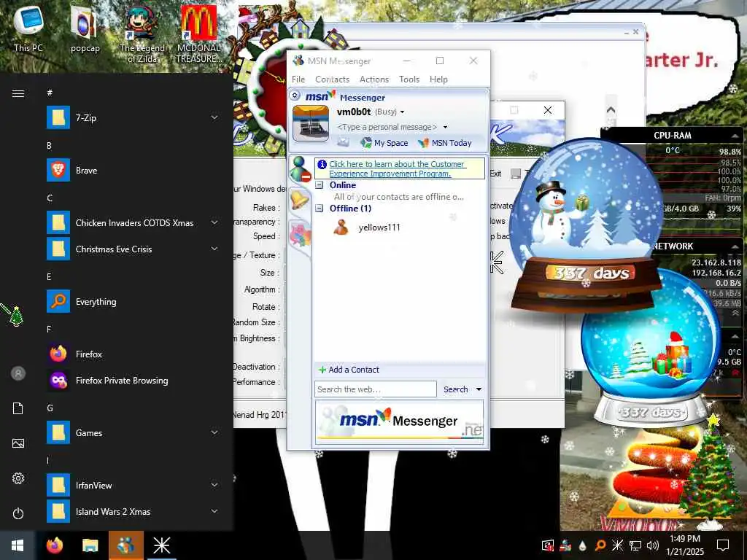Open the Customer Experience Improvement Program link
The image size is (747, 560).
(396, 168)
